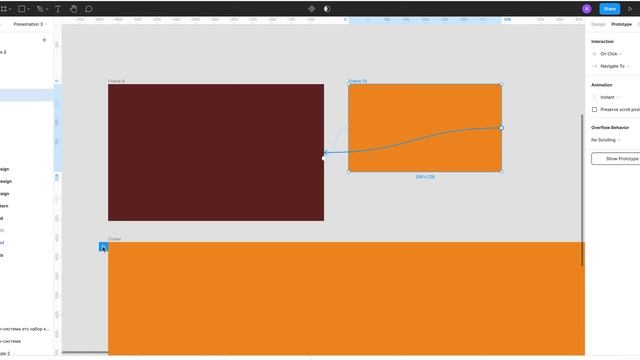Click the Interaction section heading

tap(602, 42)
